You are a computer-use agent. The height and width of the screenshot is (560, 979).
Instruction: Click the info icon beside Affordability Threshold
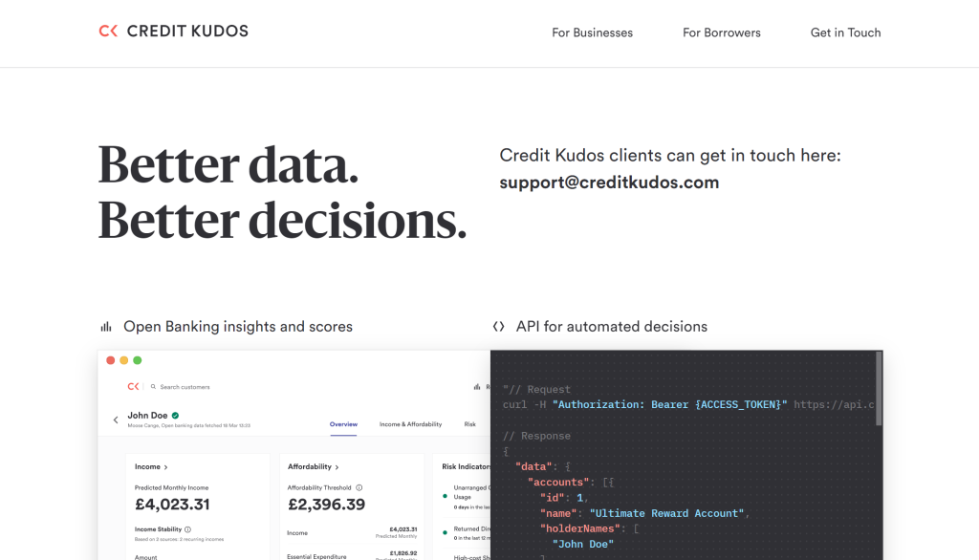[x=359, y=487]
